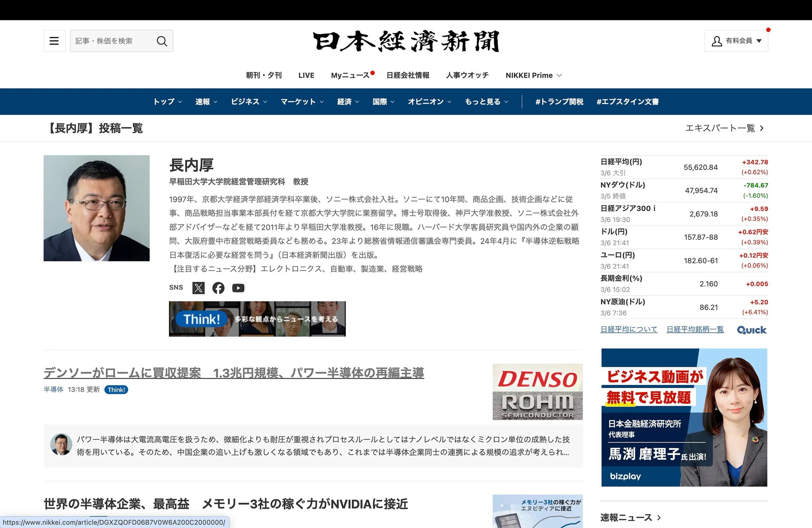Click the Think! badge under the Denso article
Screen dimensions: 812x528
116,390
